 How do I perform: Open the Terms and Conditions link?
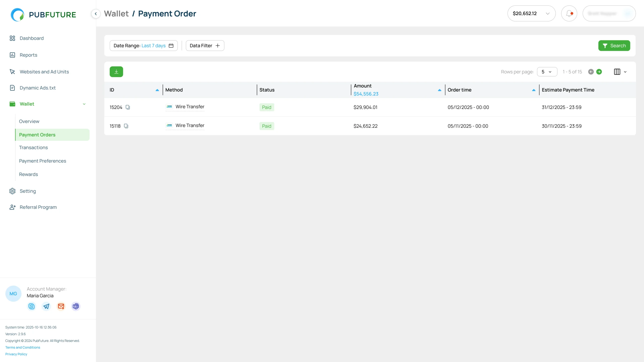[22, 347]
